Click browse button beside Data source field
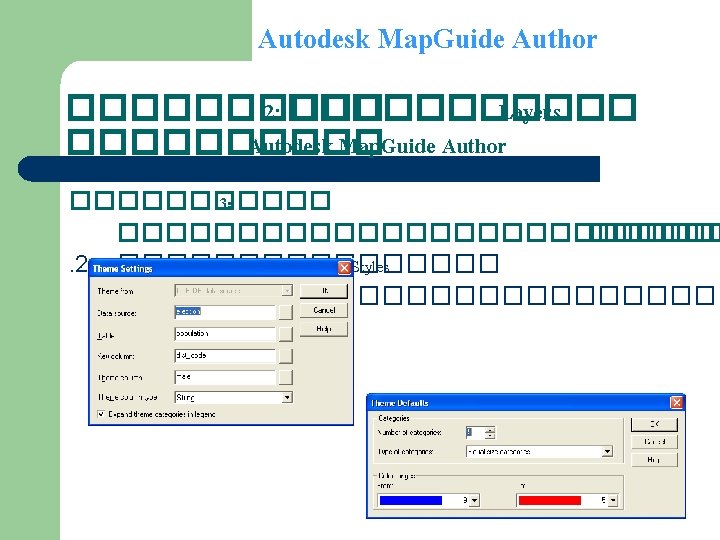The width and height of the screenshot is (720, 540). click(285, 312)
